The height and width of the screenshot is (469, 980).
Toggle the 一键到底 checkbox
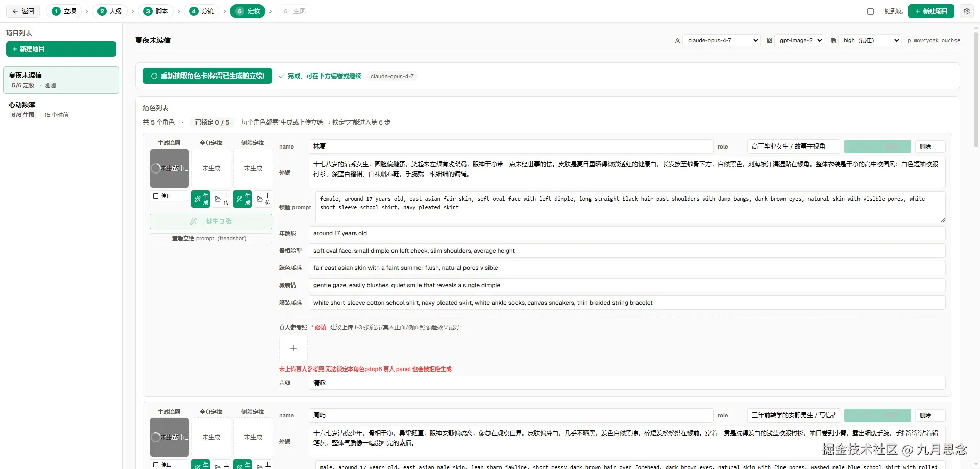(x=870, y=11)
